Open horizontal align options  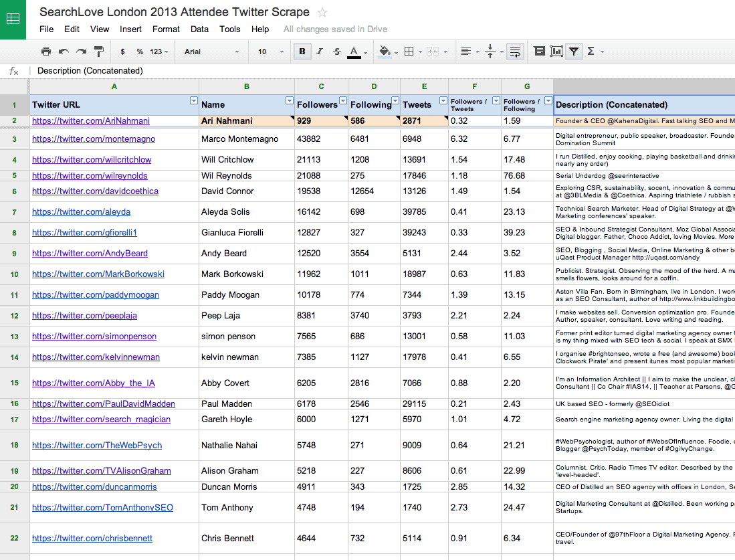click(469, 52)
